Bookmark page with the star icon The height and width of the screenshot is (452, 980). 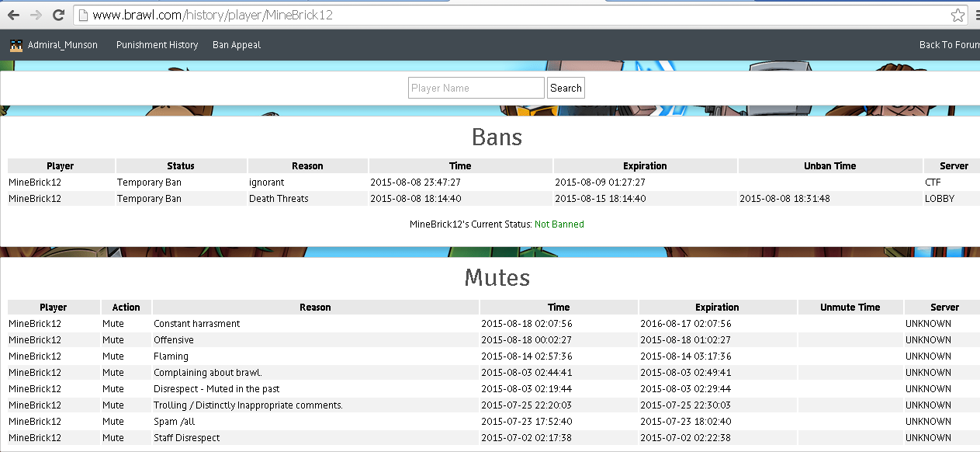click(958, 15)
